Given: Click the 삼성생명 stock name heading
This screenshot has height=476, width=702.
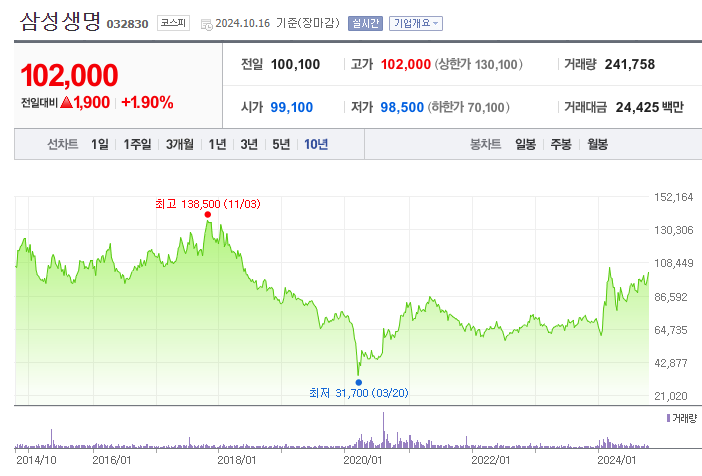Looking at the screenshot, I should (x=60, y=21).
